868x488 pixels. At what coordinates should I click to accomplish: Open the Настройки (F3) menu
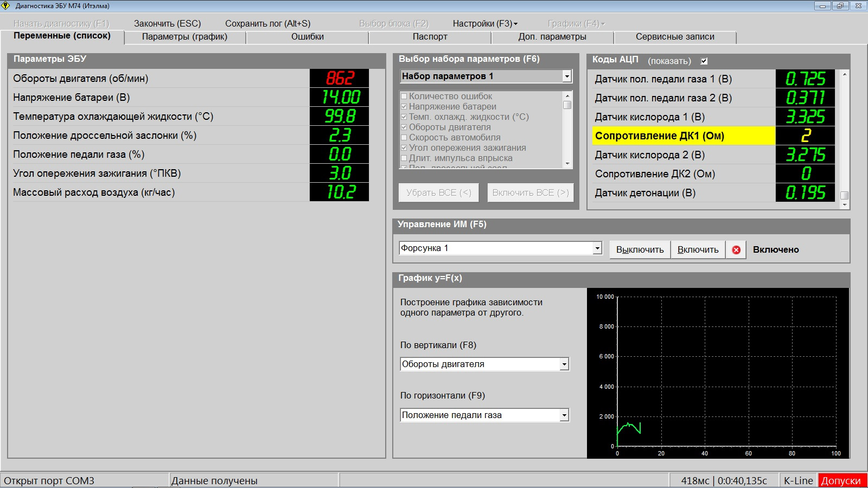pyautogui.click(x=484, y=24)
